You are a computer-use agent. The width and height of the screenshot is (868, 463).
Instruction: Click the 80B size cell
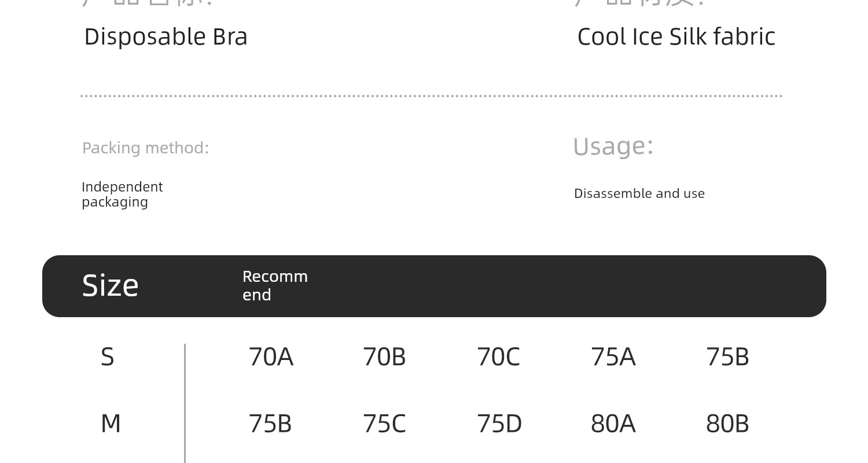(x=727, y=424)
